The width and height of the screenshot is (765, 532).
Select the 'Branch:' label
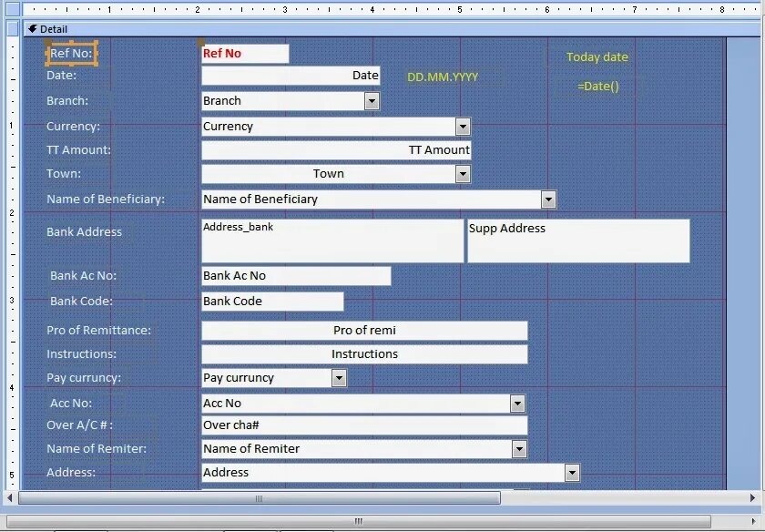[67, 101]
